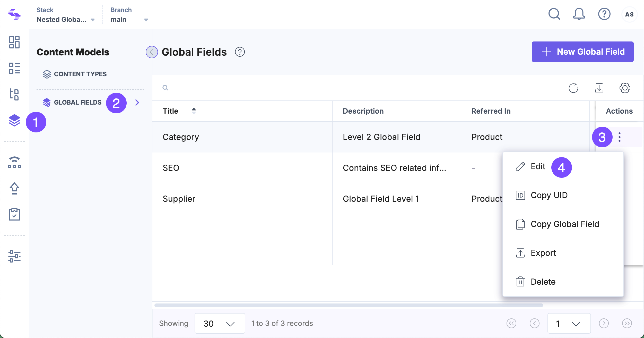
Task: Open the Assets tree icon in sidebar
Action: click(x=14, y=94)
